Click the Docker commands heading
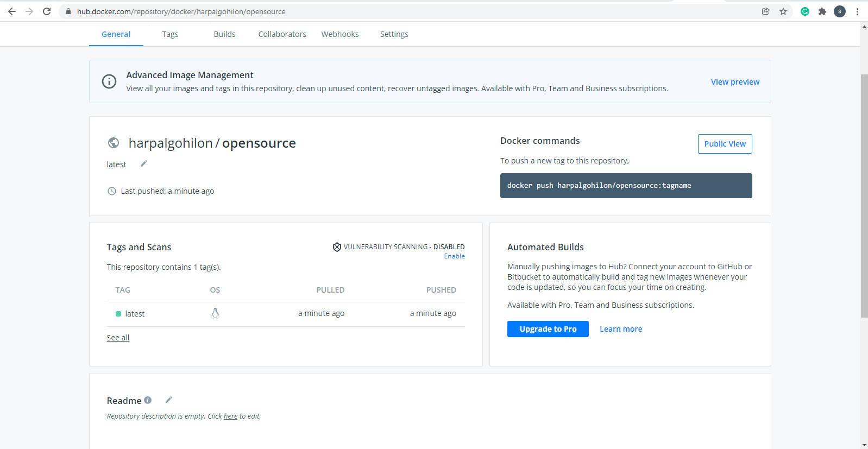This screenshot has width=868, height=449. [x=540, y=141]
